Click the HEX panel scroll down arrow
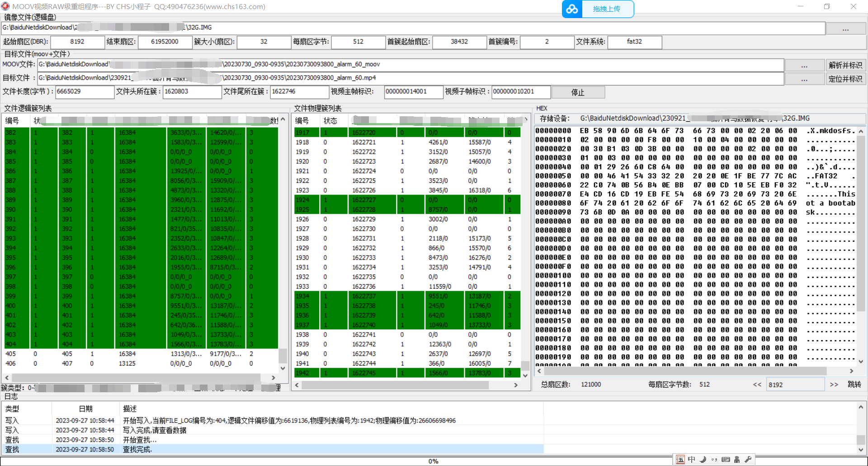Screen dimensions: 868x466 pyautogui.click(x=861, y=361)
